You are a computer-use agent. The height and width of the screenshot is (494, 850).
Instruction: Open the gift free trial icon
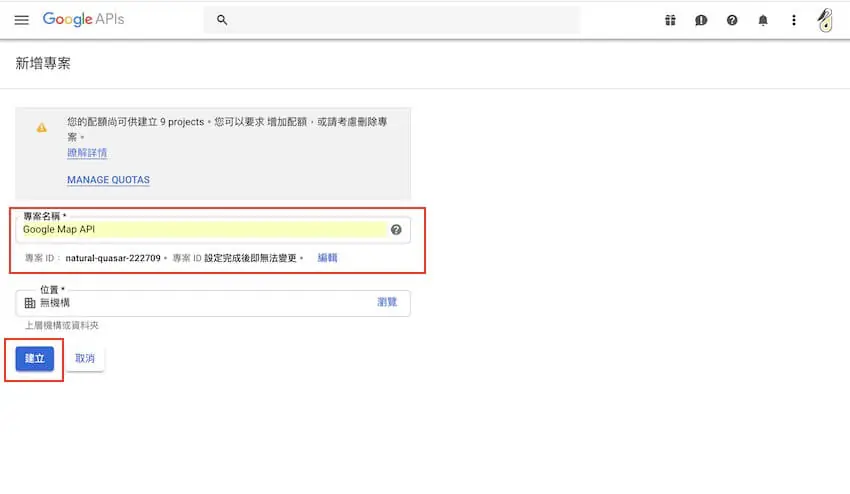(670, 20)
